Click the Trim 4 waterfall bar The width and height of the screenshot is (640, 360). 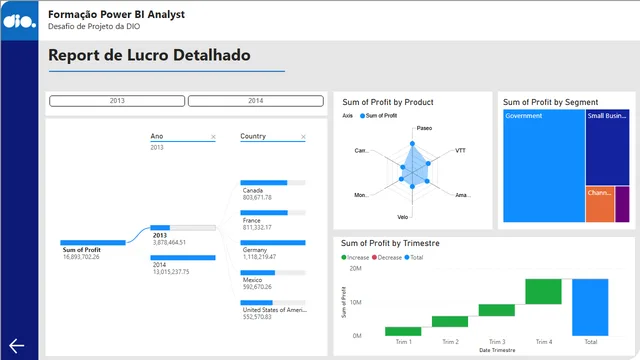[543, 291]
